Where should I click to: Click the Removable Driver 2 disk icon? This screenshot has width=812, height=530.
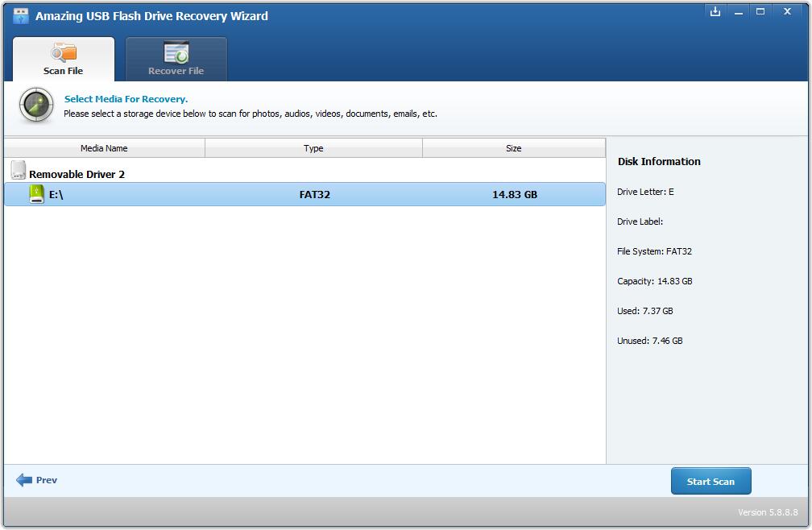[x=19, y=171]
